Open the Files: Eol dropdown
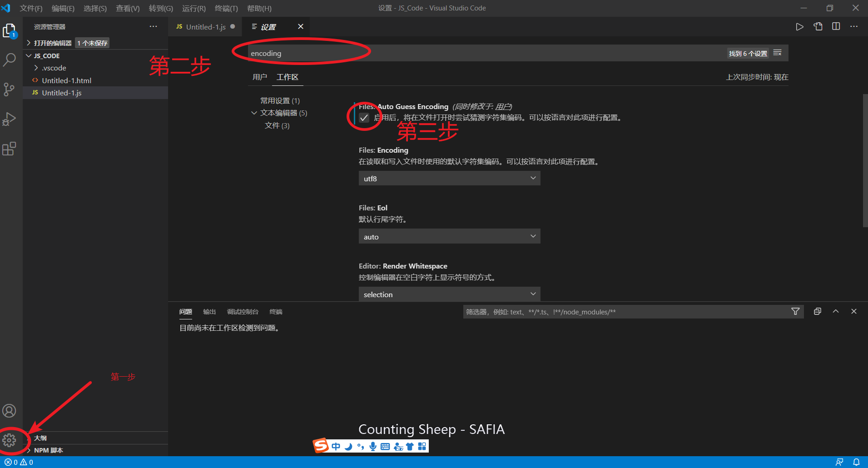868x468 pixels. click(449, 236)
